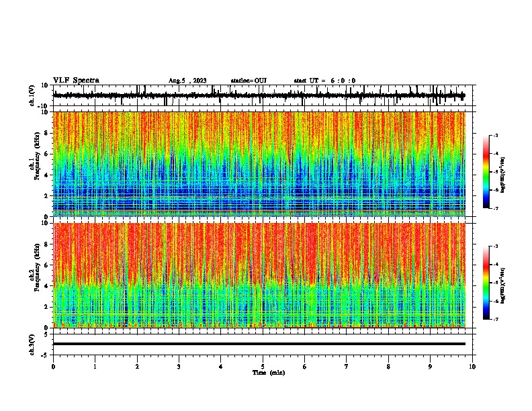Click time axis end tick label '10'
The image size is (532, 411).
coord(472,367)
